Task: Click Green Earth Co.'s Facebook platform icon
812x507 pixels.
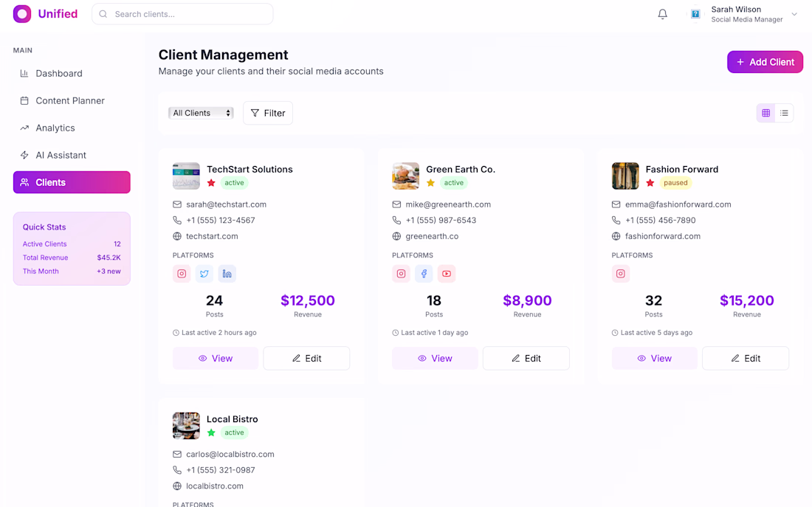Action: click(x=424, y=274)
